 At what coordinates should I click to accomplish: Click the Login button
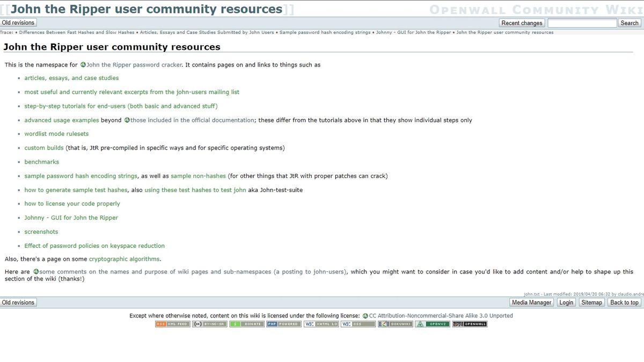(x=566, y=302)
